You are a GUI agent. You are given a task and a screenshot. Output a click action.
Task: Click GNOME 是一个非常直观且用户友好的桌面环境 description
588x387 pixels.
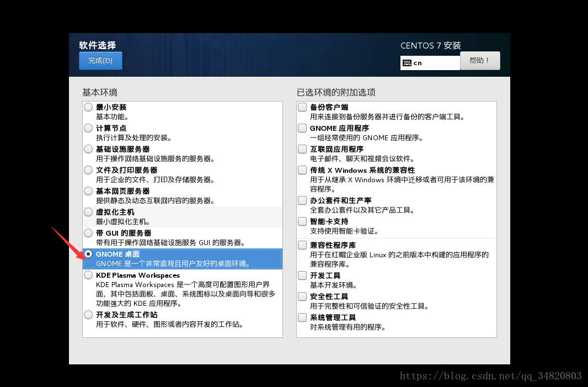point(173,263)
